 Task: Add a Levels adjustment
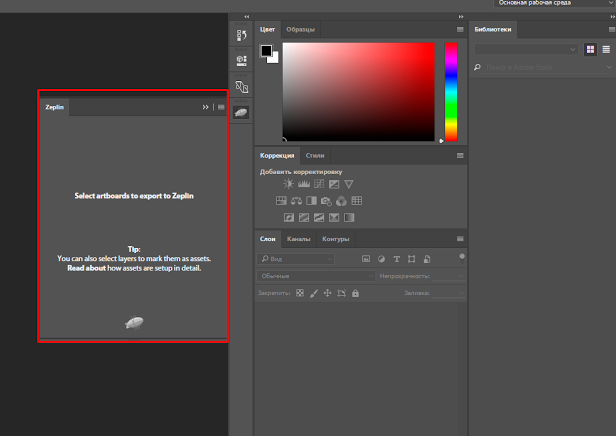point(304,184)
